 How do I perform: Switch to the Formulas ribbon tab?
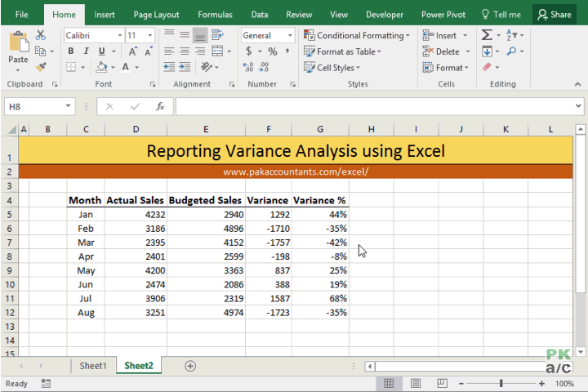(215, 15)
